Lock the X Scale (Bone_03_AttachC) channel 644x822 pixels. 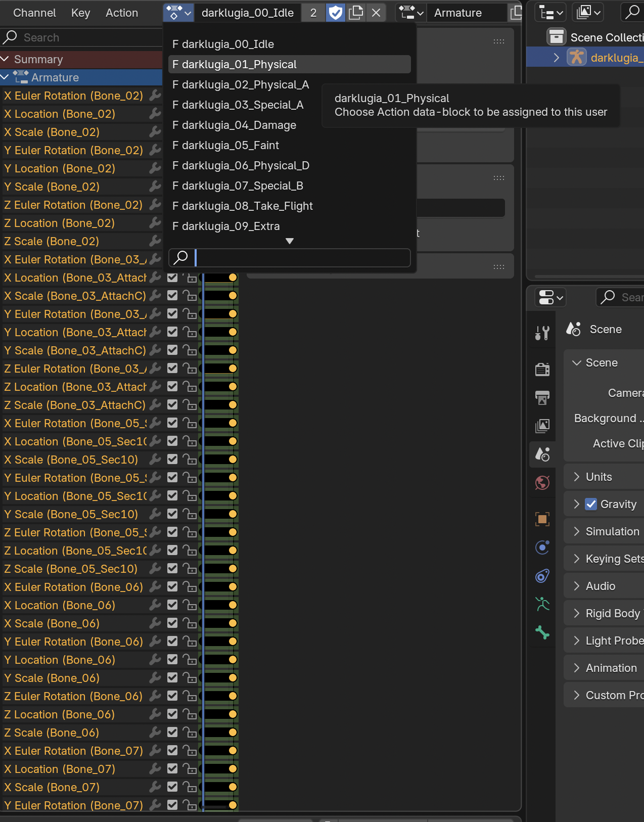click(190, 296)
